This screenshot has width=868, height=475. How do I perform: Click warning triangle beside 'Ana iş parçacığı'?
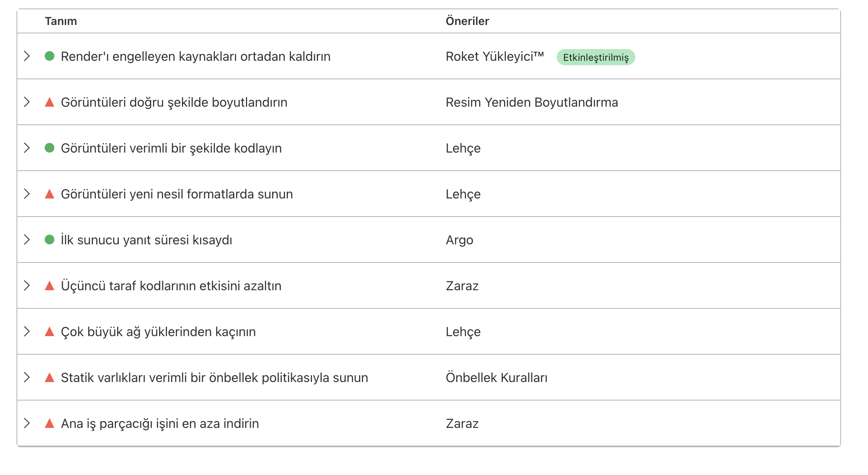coord(50,423)
